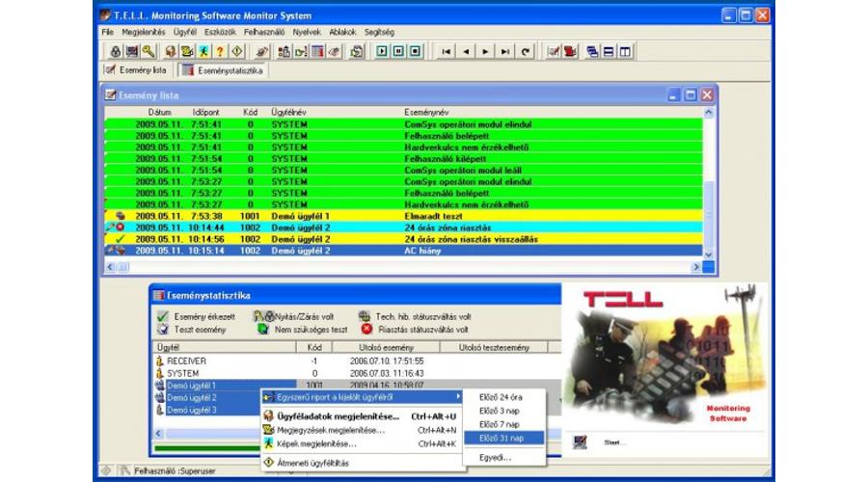This screenshot has height=482, width=868.
Task: Switch to the Esemény lista tab
Action: (x=137, y=70)
